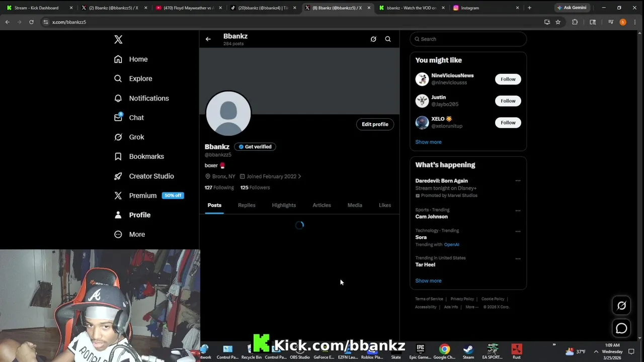
Task: Click the Bbankz profile avatar
Action: (x=228, y=113)
